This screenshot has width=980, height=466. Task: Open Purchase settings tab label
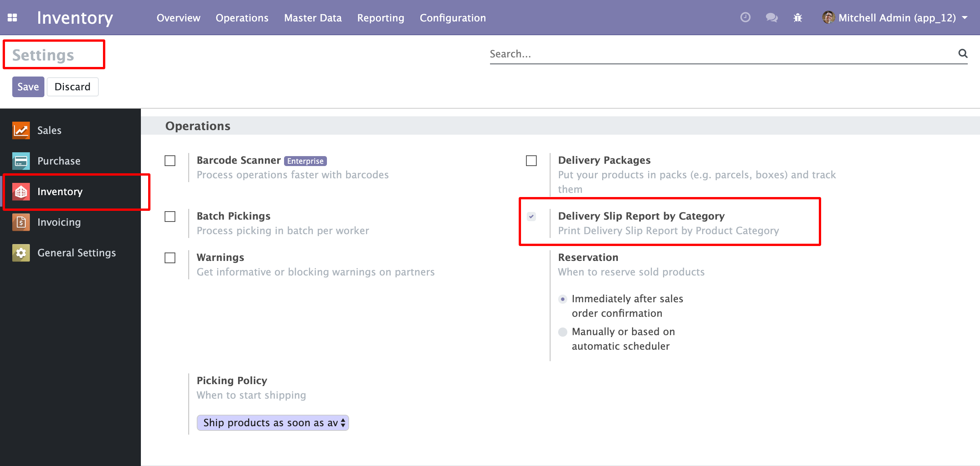pos(59,161)
